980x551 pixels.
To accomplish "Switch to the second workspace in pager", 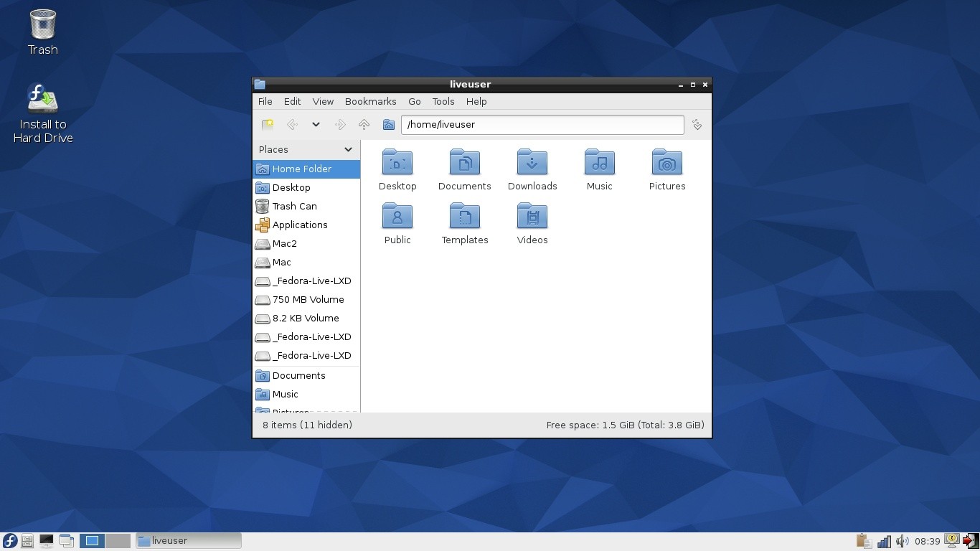I will 118,541.
